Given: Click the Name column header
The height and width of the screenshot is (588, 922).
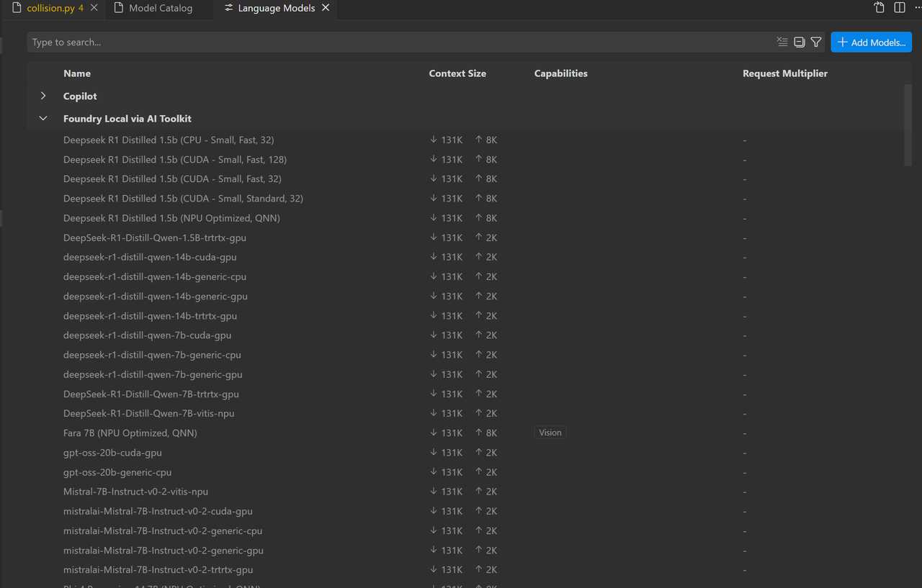Looking at the screenshot, I should tap(77, 73).
